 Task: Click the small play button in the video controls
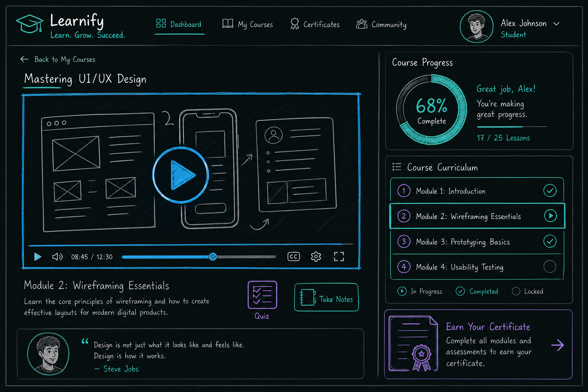(x=38, y=256)
